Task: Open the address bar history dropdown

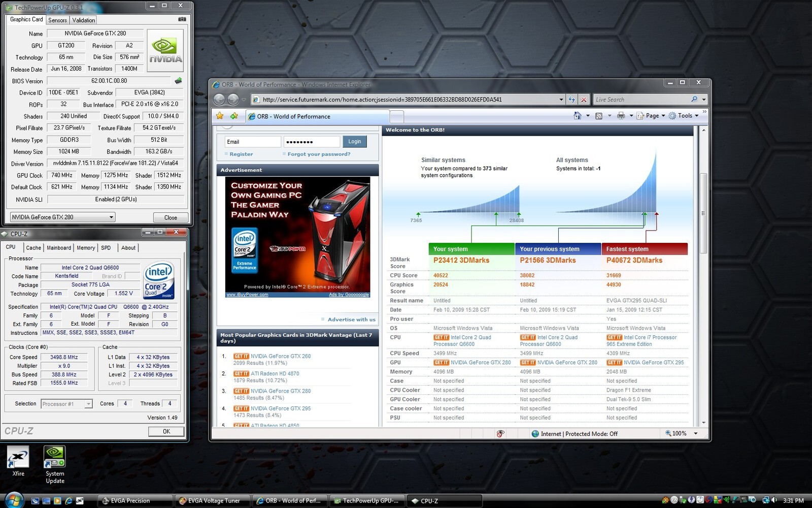Action: point(561,100)
